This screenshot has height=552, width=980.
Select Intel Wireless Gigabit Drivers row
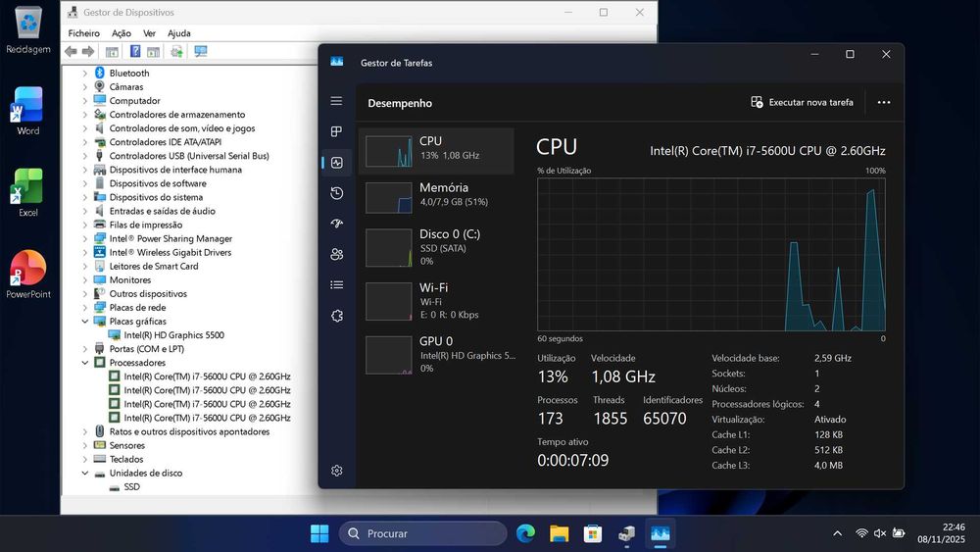point(163,253)
